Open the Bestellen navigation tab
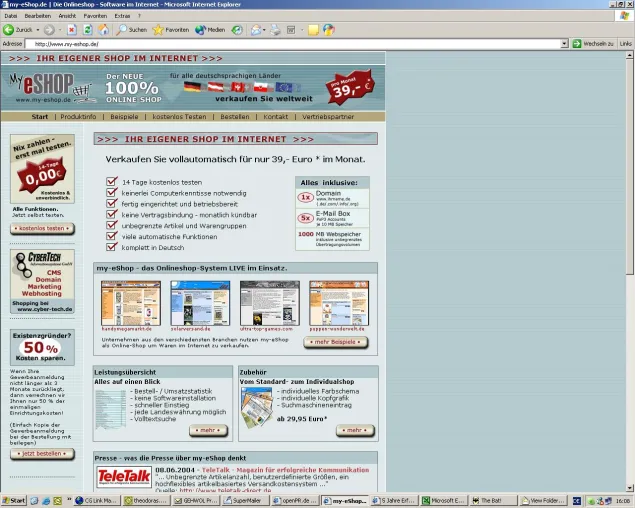635x508 pixels. tap(235, 117)
